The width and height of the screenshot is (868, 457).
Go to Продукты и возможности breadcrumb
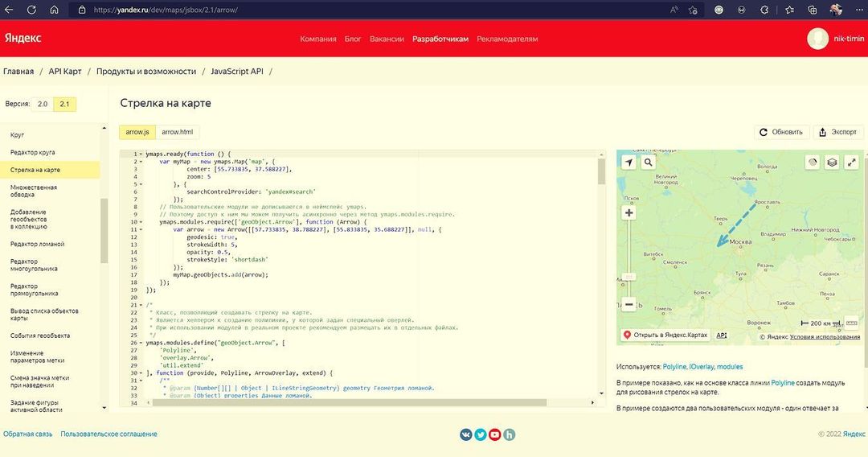(146, 72)
